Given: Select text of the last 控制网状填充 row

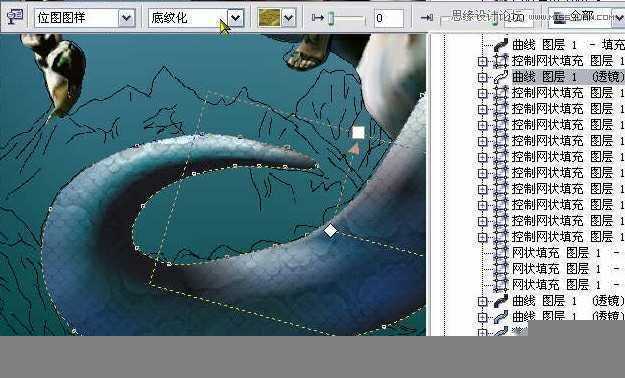Looking at the screenshot, I should 568,237.
